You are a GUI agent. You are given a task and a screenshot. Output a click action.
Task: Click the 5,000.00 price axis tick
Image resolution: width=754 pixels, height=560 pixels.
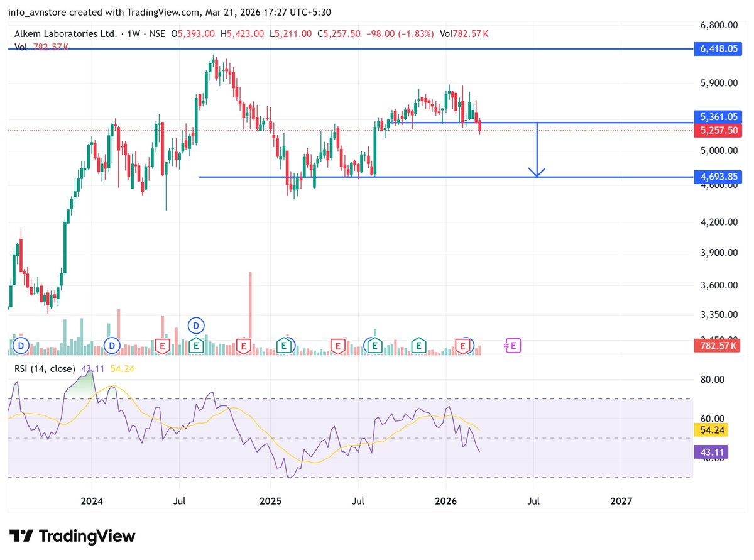(x=718, y=150)
